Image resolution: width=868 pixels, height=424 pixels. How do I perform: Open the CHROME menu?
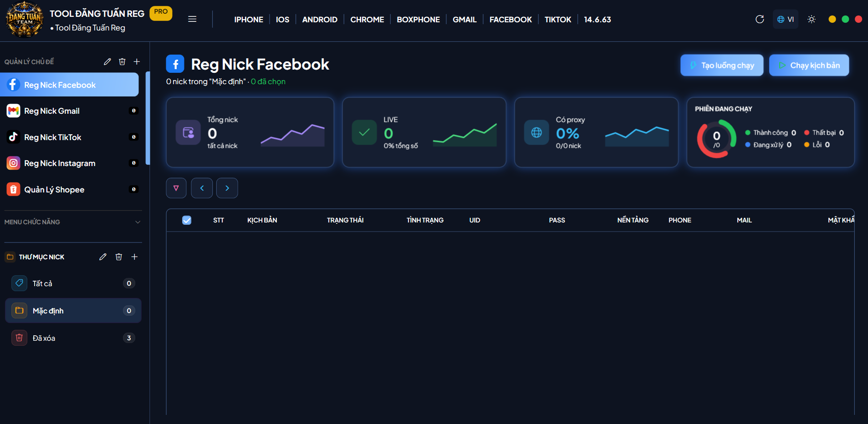367,20
